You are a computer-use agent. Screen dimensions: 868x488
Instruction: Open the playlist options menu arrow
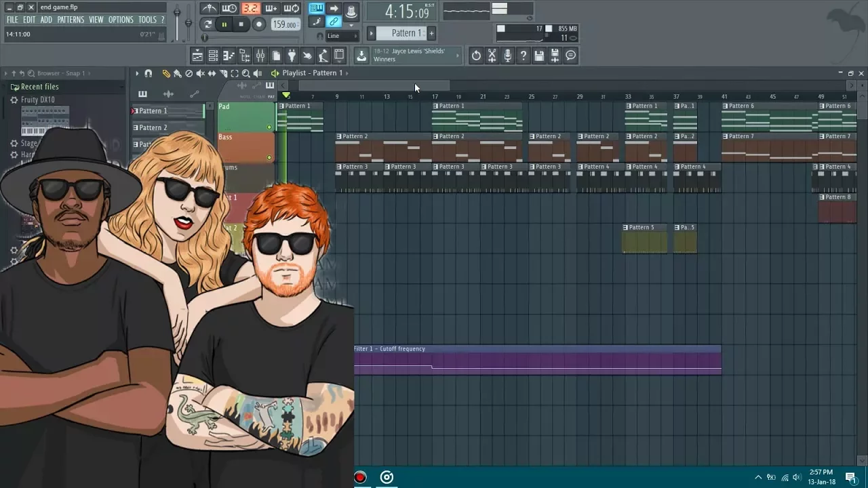click(137, 73)
